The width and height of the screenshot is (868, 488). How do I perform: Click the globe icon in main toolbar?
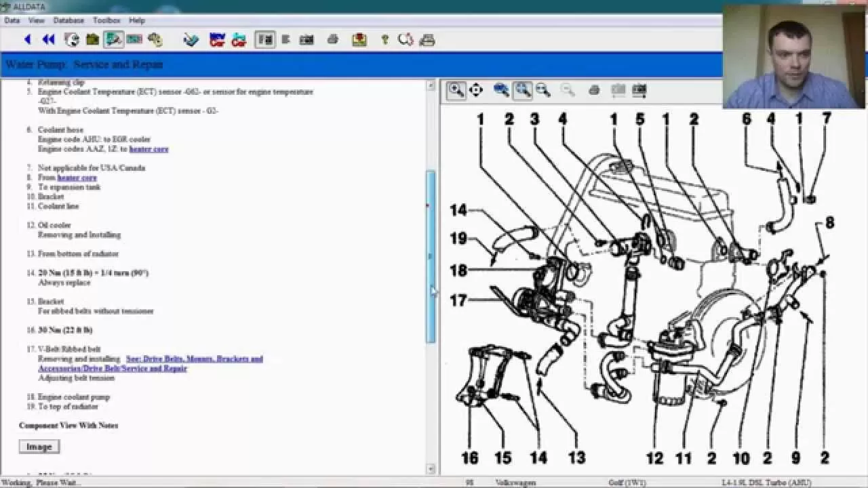[x=72, y=40]
